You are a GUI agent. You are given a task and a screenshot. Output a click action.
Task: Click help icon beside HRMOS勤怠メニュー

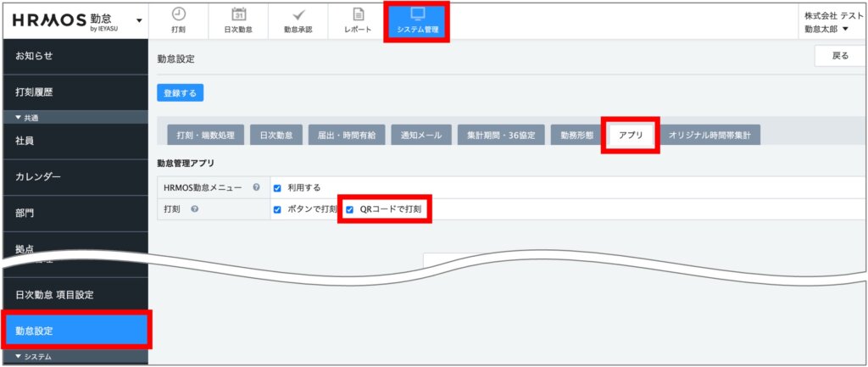point(256,187)
